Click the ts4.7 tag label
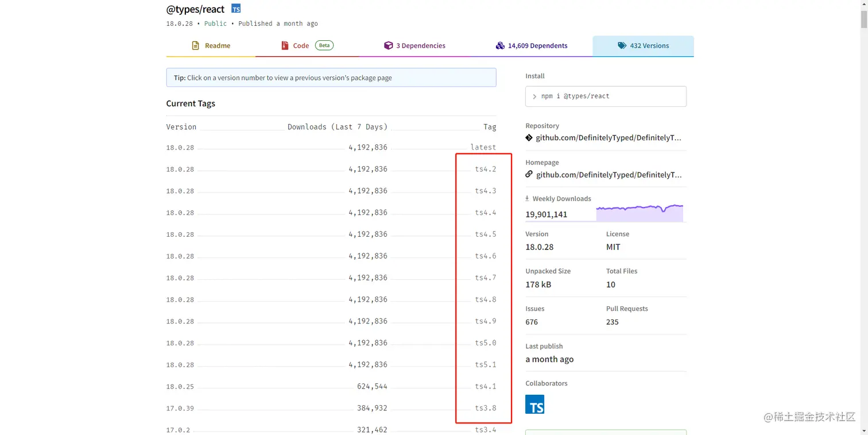 (x=486, y=278)
